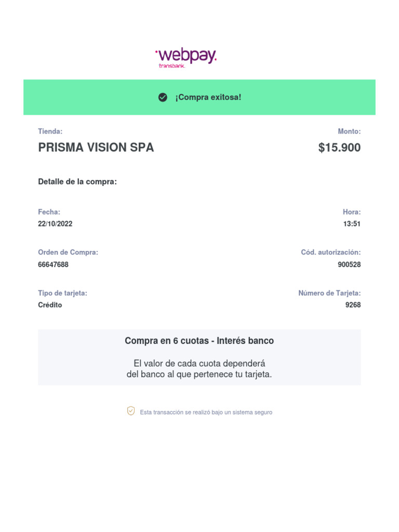This screenshot has width=399, height=532.
Task: Click the security shield icon
Action: pyautogui.click(x=131, y=411)
